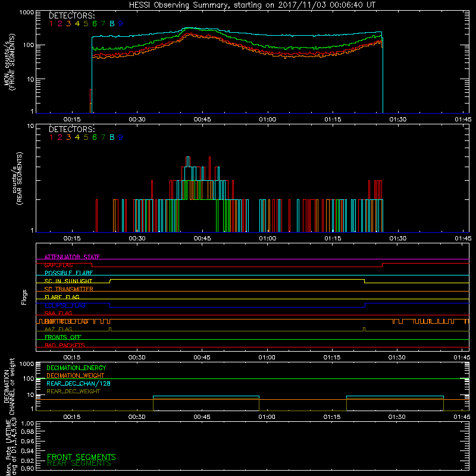Screen dimensions: 476x476
Task: Click 00:15 tick label under Flags plot
Action: tap(71, 358)
